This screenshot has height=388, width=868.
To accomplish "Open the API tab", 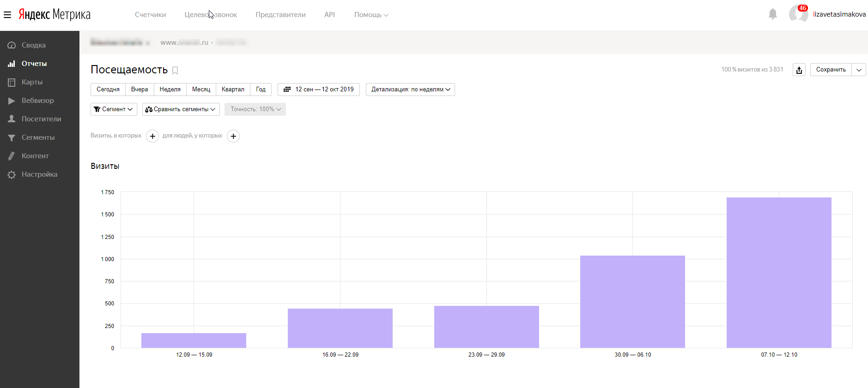I will pyautogui.click(x=329, y=15).
